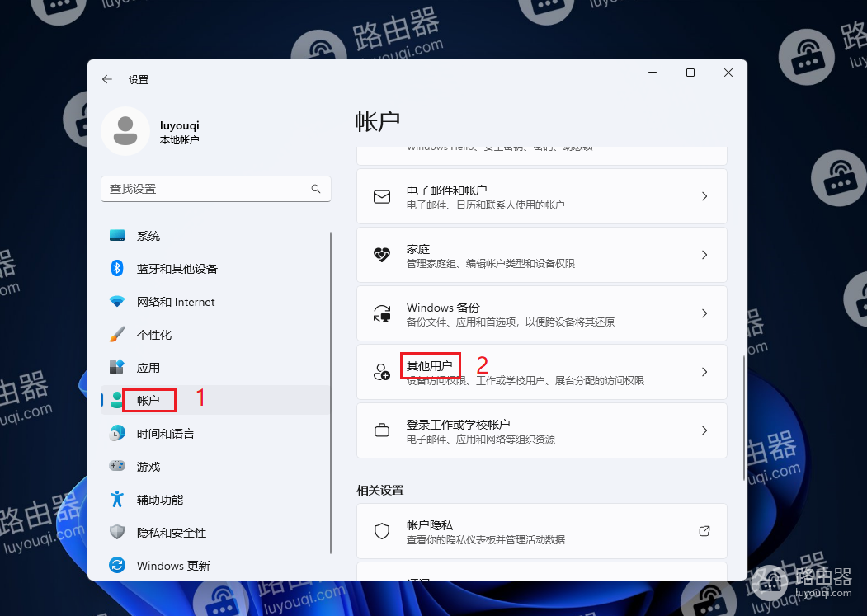Click the 查找设置 search box
This screenshot has width=867, height=616.
pos(216,189)
